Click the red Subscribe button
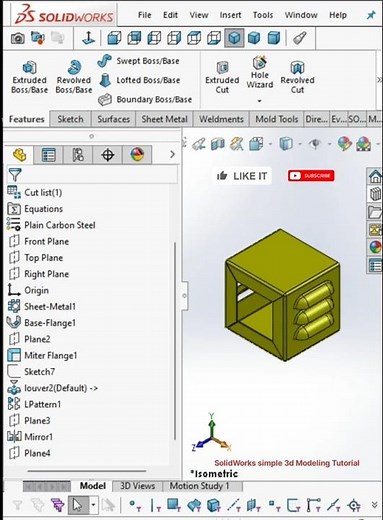The width and height of the screenshot is (383, 520). coord(311,176)
